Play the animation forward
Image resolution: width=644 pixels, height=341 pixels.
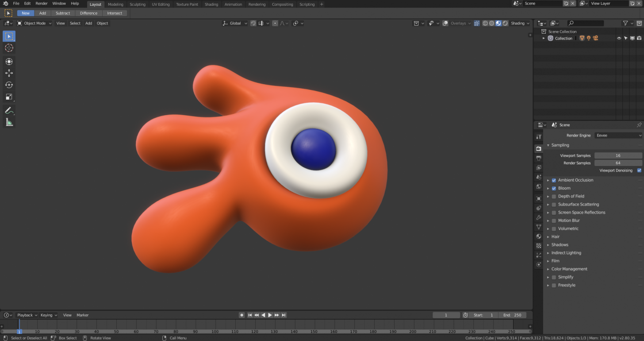pyautogui.click(x=270, y=315)
